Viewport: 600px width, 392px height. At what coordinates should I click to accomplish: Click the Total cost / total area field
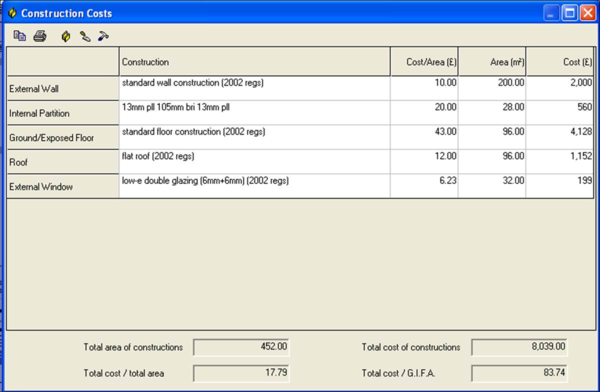tap(241, 373)
